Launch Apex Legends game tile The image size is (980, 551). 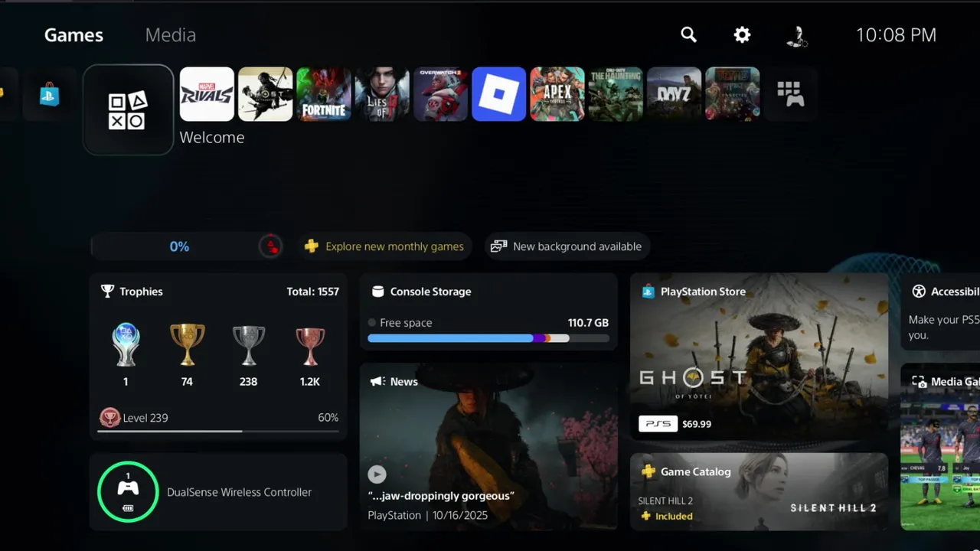[x=557, y=94]
